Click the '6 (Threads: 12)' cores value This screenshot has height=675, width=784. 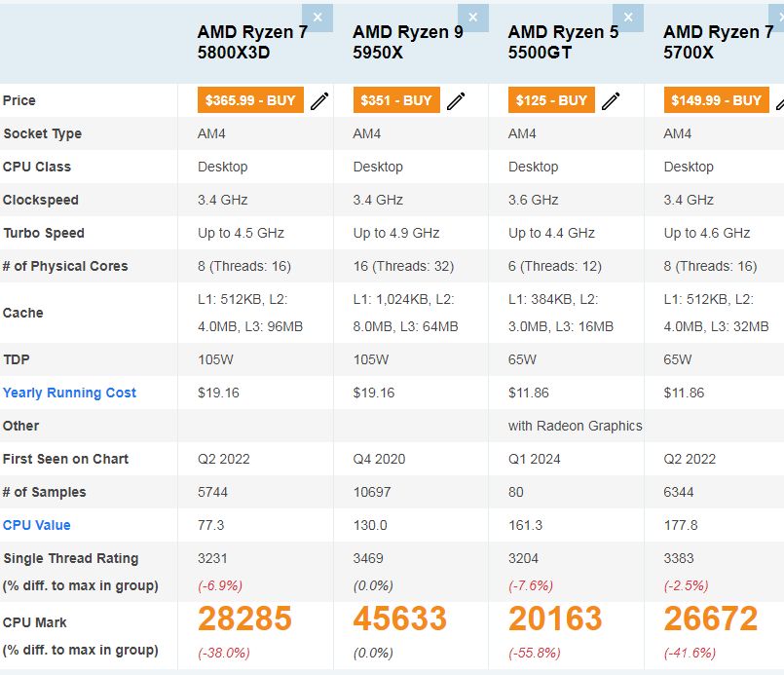(x=555, y=266)
